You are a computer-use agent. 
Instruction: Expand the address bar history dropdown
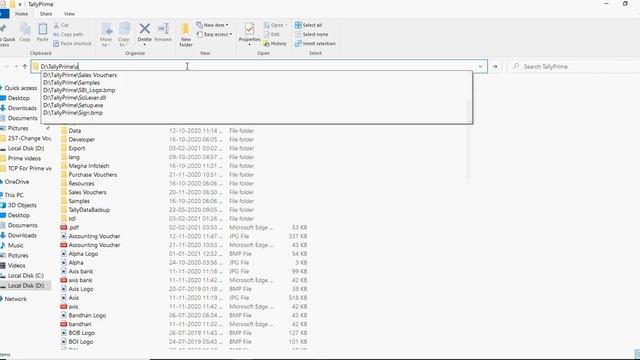(481, 67)
